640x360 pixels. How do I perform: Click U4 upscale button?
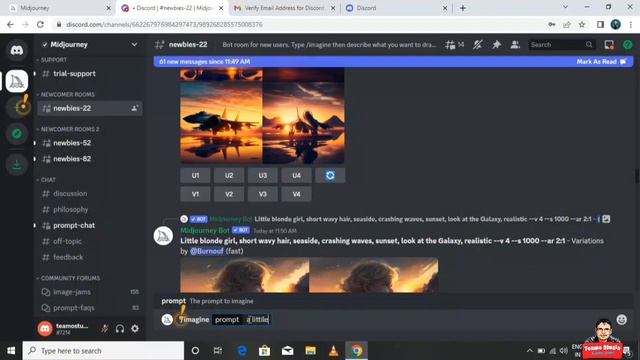296,176
